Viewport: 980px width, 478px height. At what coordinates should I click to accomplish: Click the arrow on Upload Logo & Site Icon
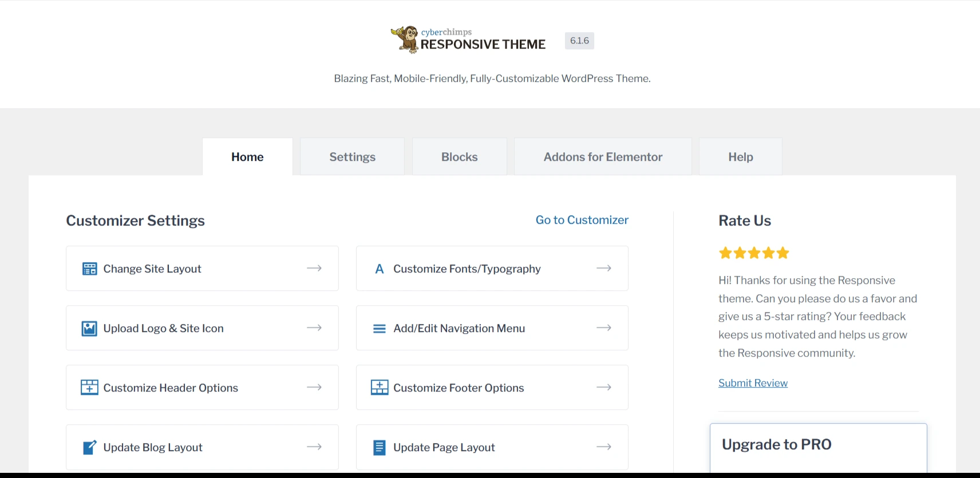[314, 328]
